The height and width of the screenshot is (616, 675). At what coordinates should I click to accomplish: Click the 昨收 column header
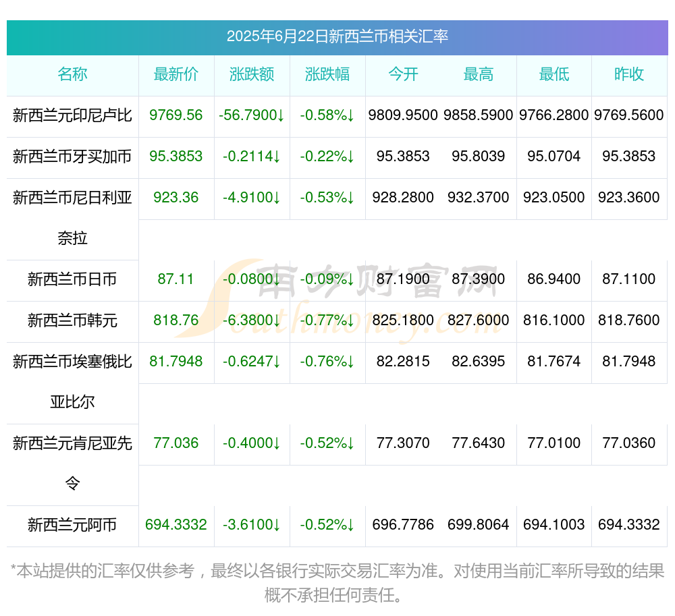(629, 74)
